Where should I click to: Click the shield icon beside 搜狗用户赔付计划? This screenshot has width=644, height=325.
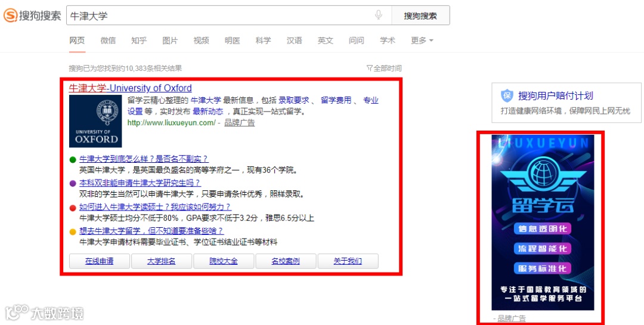[x=507, y=96]
